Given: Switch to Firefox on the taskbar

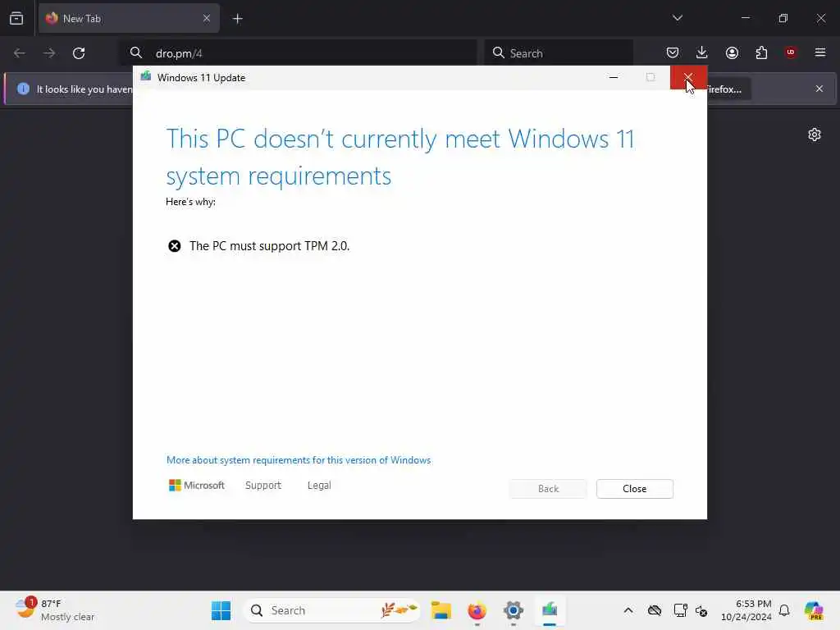Looking at the screenshot, I should tap(477, 610).
